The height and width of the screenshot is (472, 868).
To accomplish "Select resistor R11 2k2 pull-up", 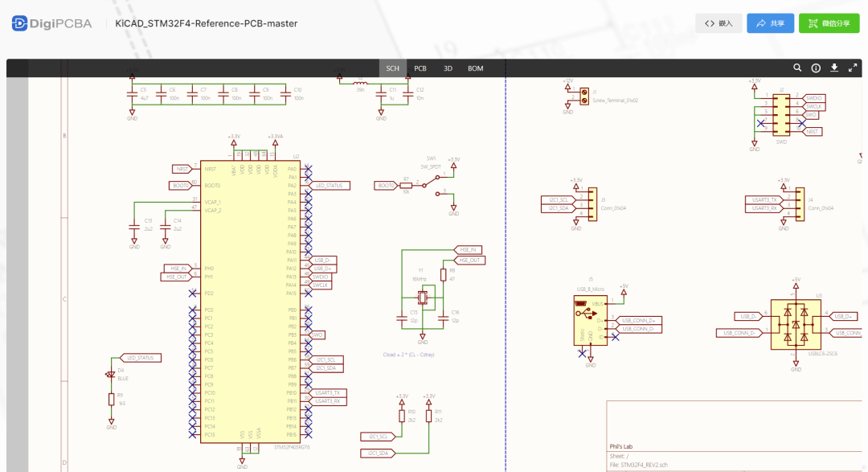I will [428, 416].
